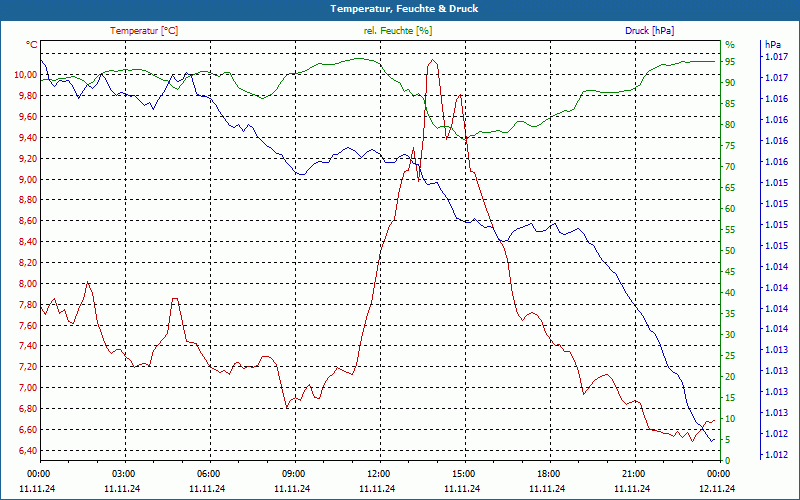This screenshot has height=500, width=800.
Task: Click the 85 humidity axis label
Action: (x=730, y=104)
